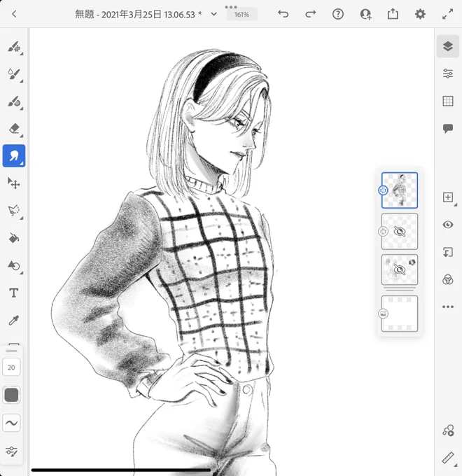Click the second layer's type badge

coord(383,232)
